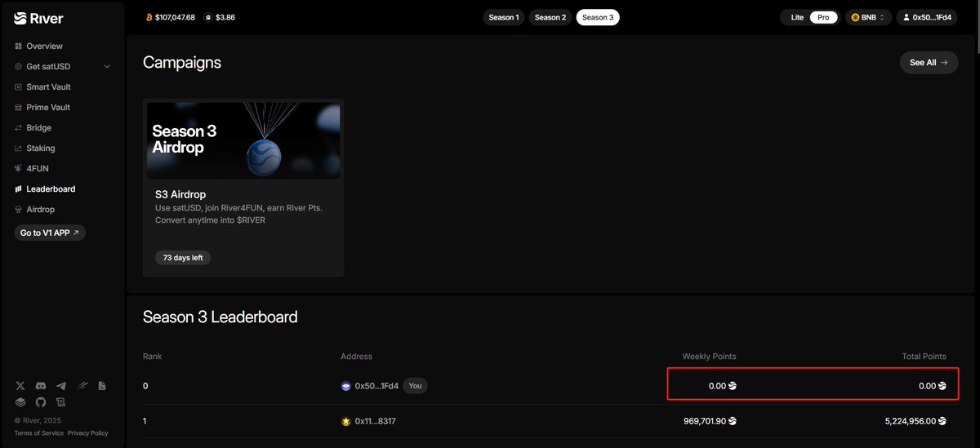Open the wallet account 0x50...1Fd4 menu
Screen dimensions: 980x448
tap(927, 17)
